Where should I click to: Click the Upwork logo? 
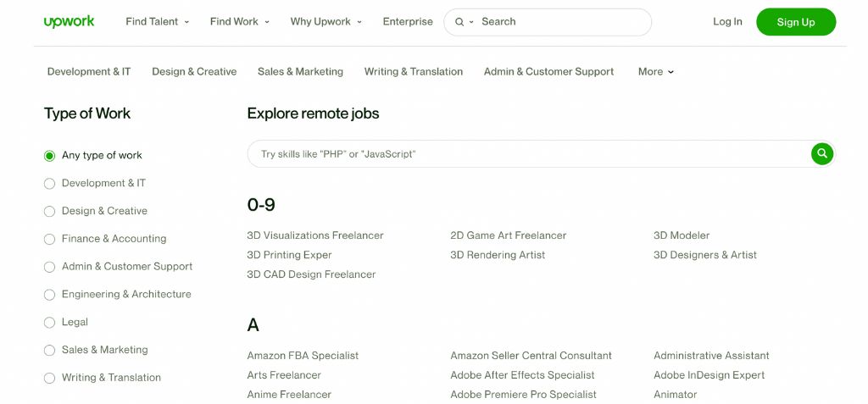coord(69,21)
